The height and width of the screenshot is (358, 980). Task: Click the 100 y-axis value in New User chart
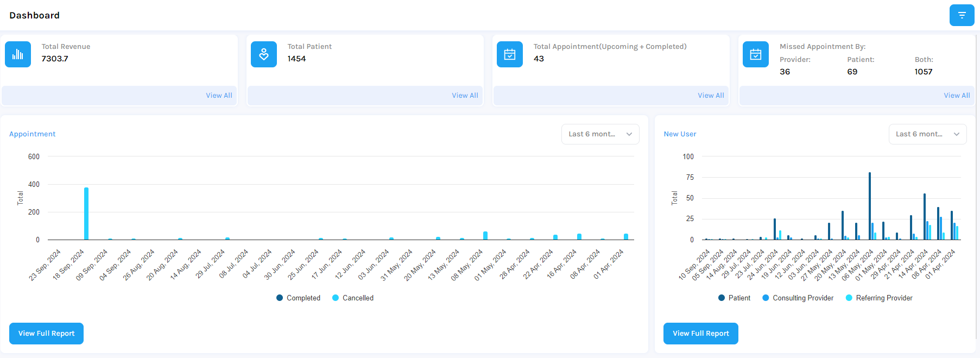click(x=688, y=156)
